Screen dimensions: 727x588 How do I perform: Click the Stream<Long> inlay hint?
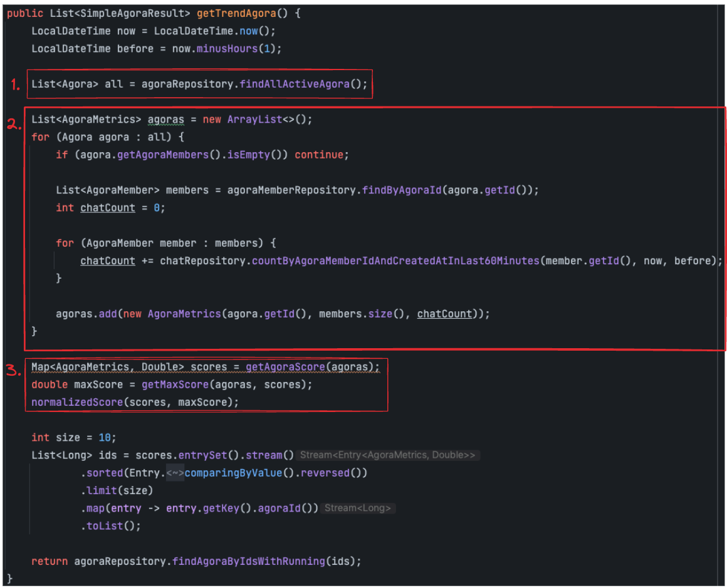[358, 508]
